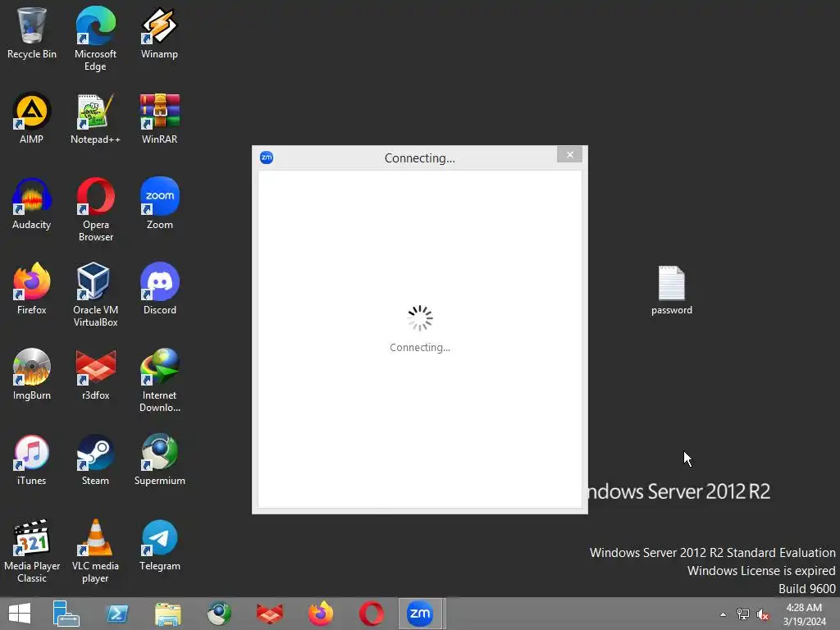
Task: Select the Opera Browser desktop shortcut
Action: click(x=95, y=209)
